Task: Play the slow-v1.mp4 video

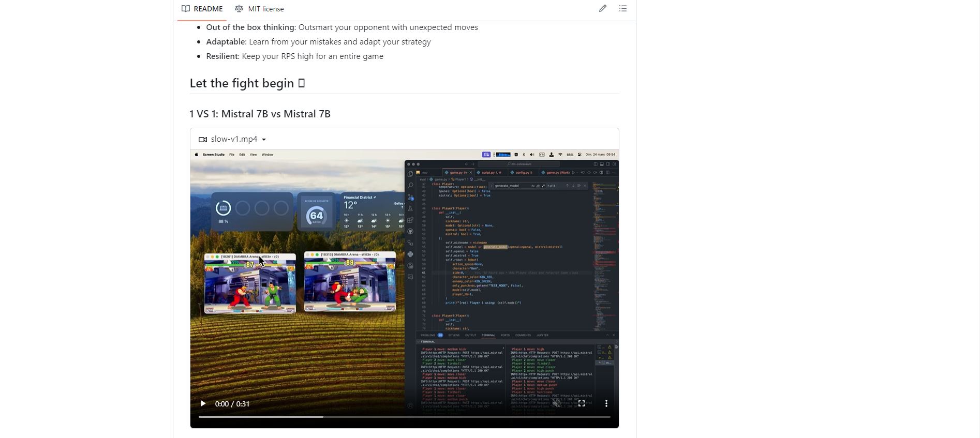Action: pos(203,404)
